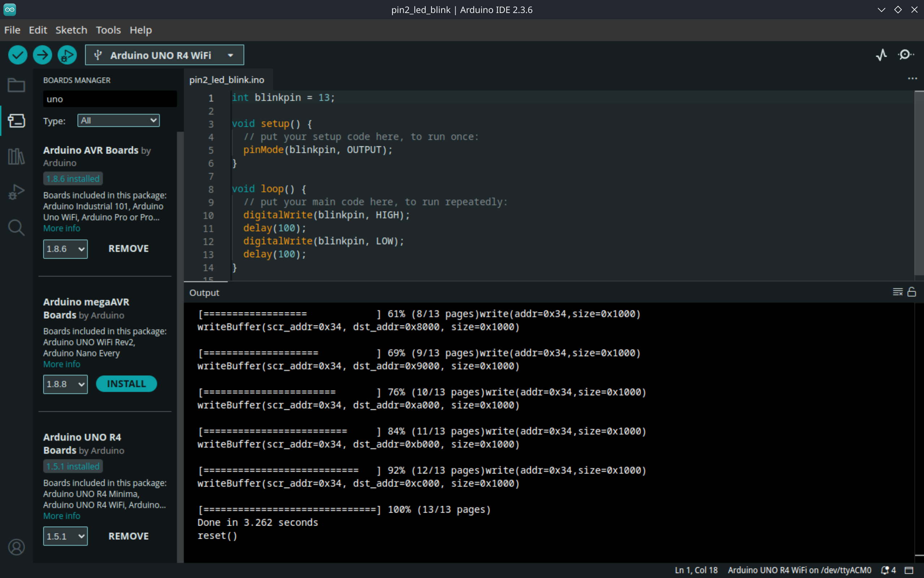
Task: Open the Search sidebar panel
Action: click(x=16, y=228)
